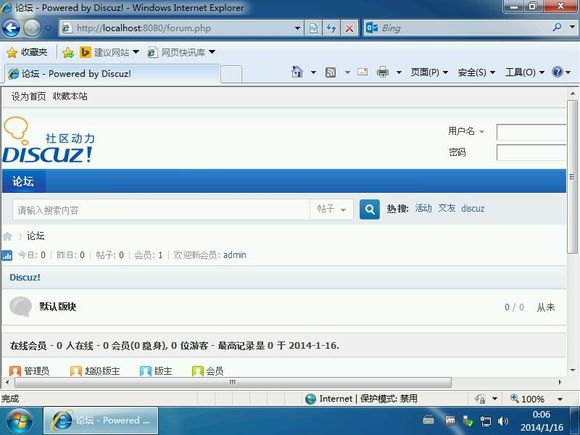This screenshot has height=435, width=580.
Task: Stop loading with the red X icon
Action: pos(349,28)
